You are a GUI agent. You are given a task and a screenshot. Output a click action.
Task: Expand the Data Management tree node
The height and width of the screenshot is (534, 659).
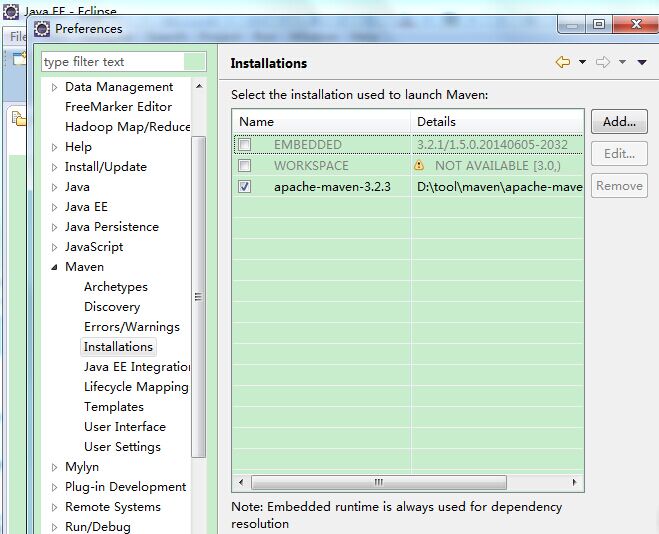54,87
